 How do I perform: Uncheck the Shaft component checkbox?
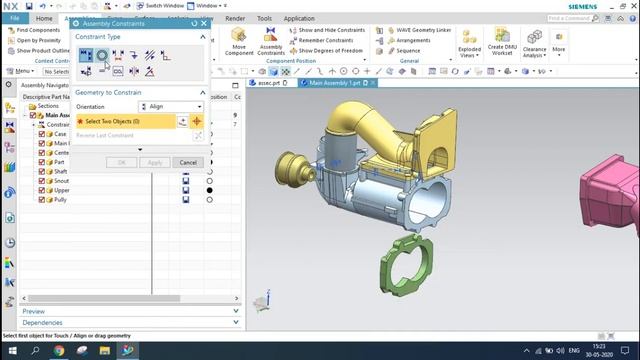click(x=42, y=171)
